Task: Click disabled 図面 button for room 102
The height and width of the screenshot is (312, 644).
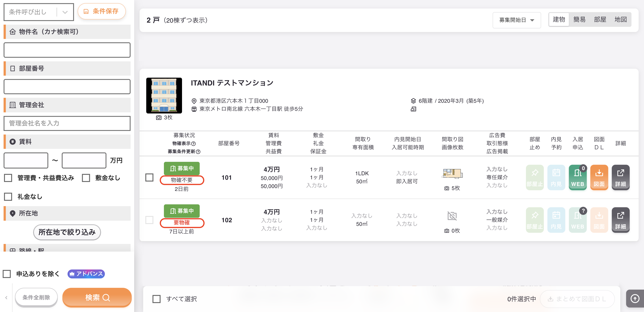Action: click(x=599, y=220)
